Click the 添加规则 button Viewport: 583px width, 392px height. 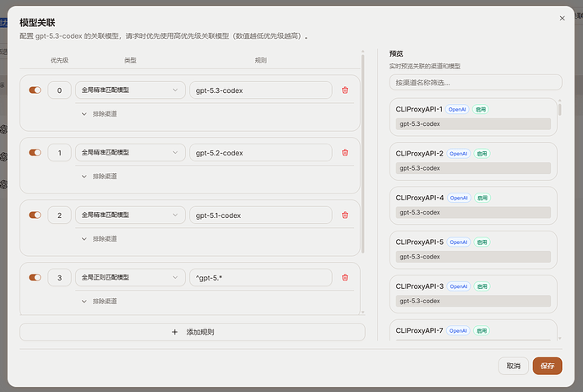(193, 332)
